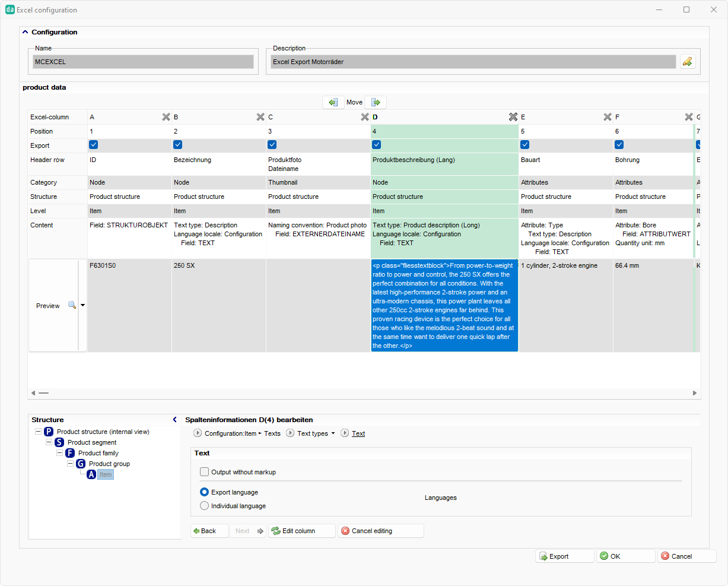728x586 pixels.
Task: Disable Export for column D
Action: pyautogui.click(x=377, y=144)
